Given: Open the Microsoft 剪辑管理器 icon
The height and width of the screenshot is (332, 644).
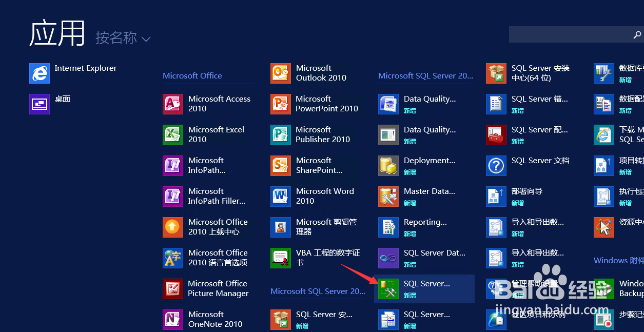Looking at the screenshot, I should [x=281, y=227].
